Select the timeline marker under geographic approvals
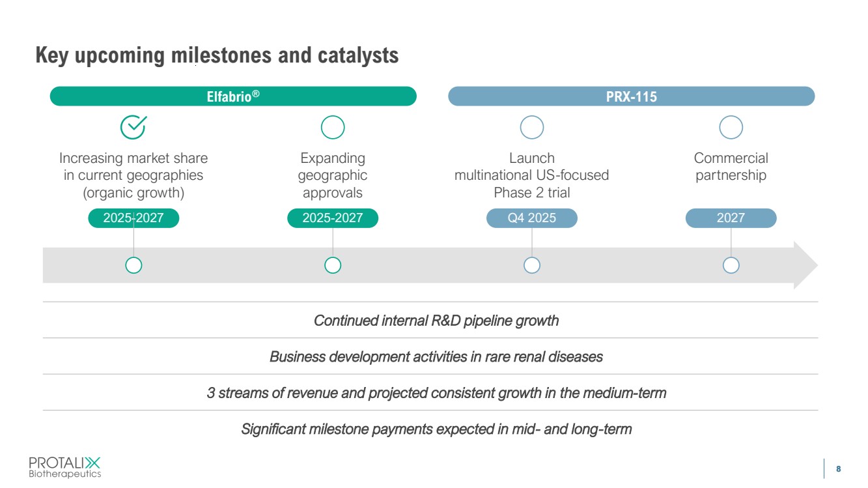The image size is (868, 488). 333,265
